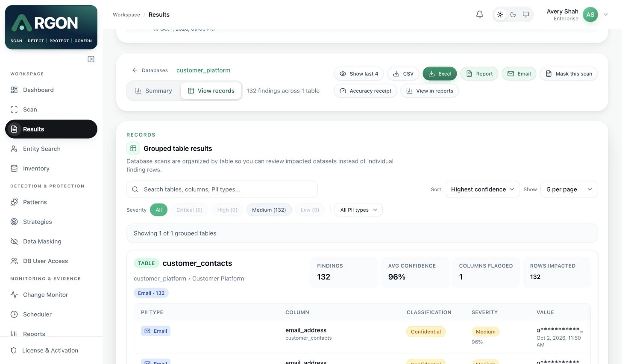Open the Accuracy receipt
Viewport: 622px width, 364px height.
pyautogui.click(x=365, y=91)
